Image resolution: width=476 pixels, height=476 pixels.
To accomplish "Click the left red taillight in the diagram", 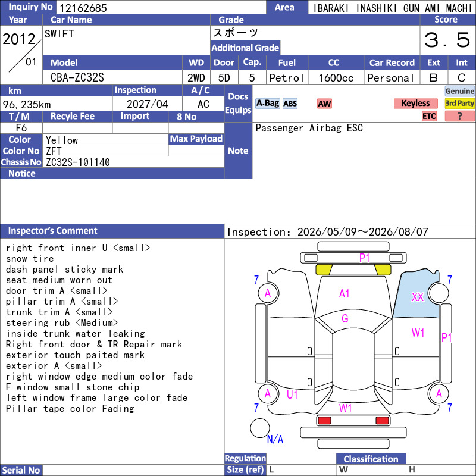I will [x=324, y=421].
